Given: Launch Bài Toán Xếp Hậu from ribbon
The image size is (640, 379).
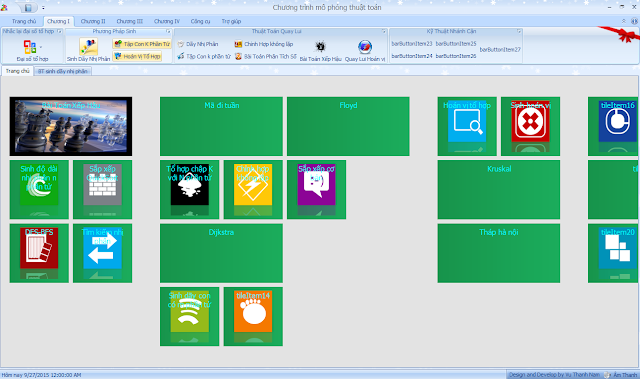Looking at the screenshot, I should click(320, 51).
